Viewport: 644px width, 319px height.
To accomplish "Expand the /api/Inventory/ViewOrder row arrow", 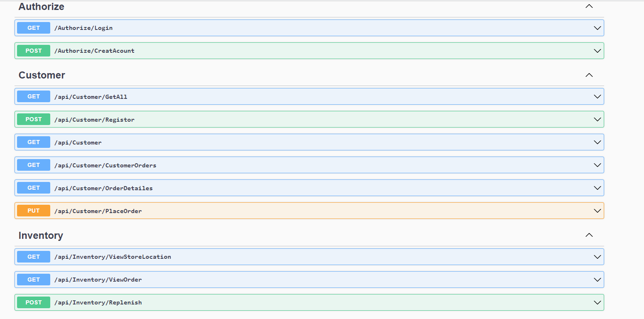I will (x=597, y=280).
